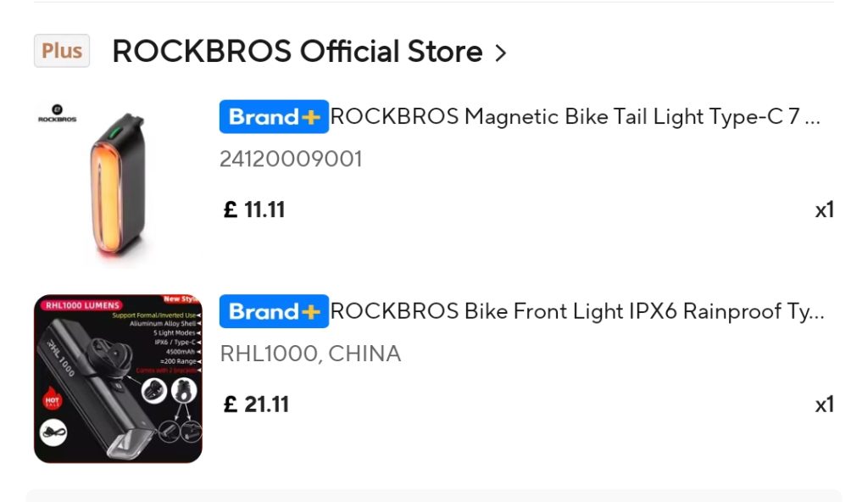The height and width of the screenshot is (502, 868).
Task: Open the Bike Front Light product thumbnail
Action: [118, 379]
